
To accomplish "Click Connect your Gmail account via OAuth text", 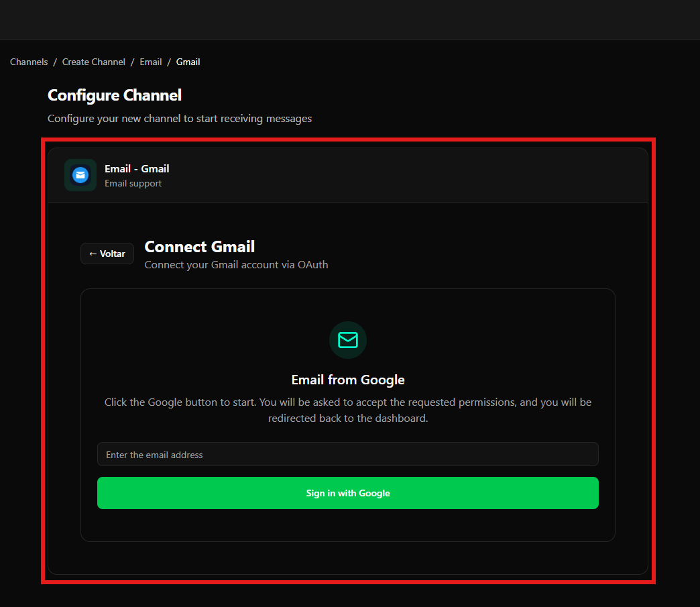I will pyautogui.click(x=236, y=265).
